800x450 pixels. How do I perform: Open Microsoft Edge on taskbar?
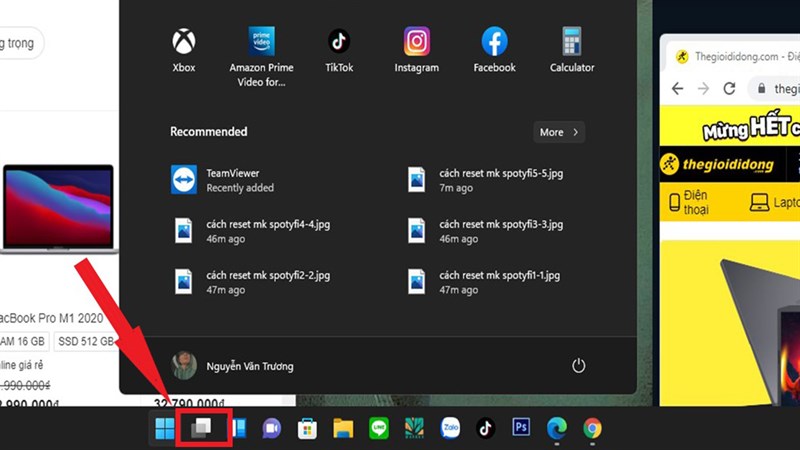coord(556,429)
